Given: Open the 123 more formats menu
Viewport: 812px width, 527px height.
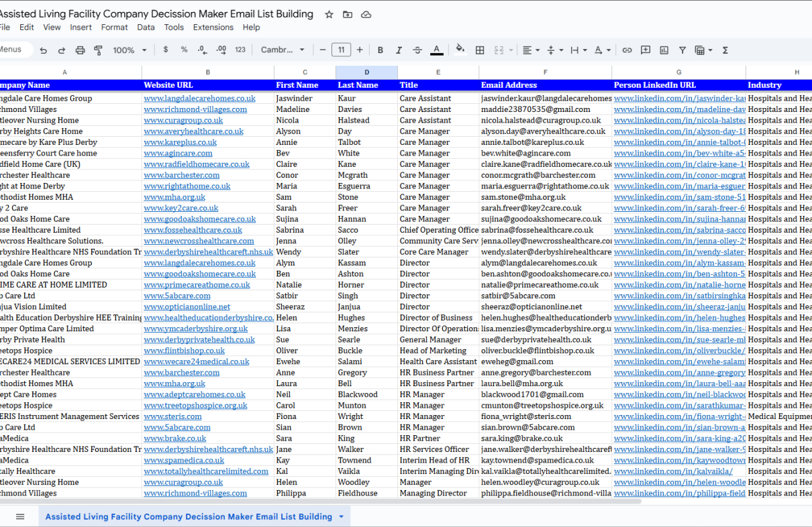Looking at the screenshot, I should pos(240,50).
